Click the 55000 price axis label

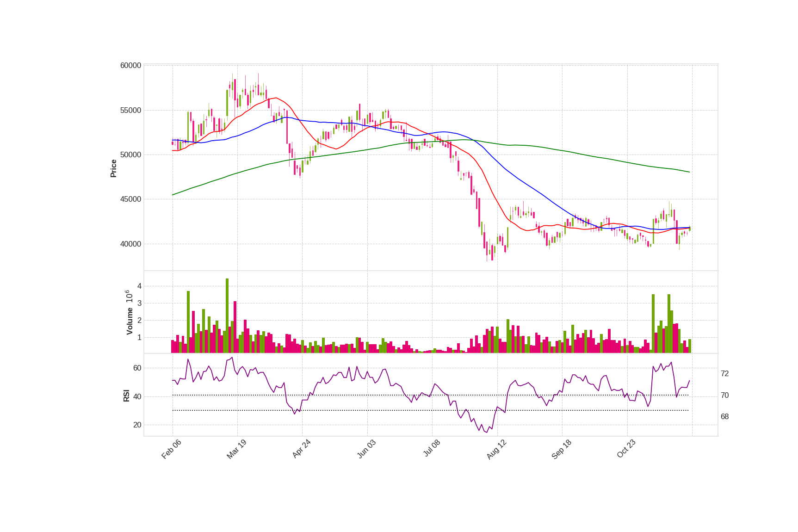tap(130, 110)
